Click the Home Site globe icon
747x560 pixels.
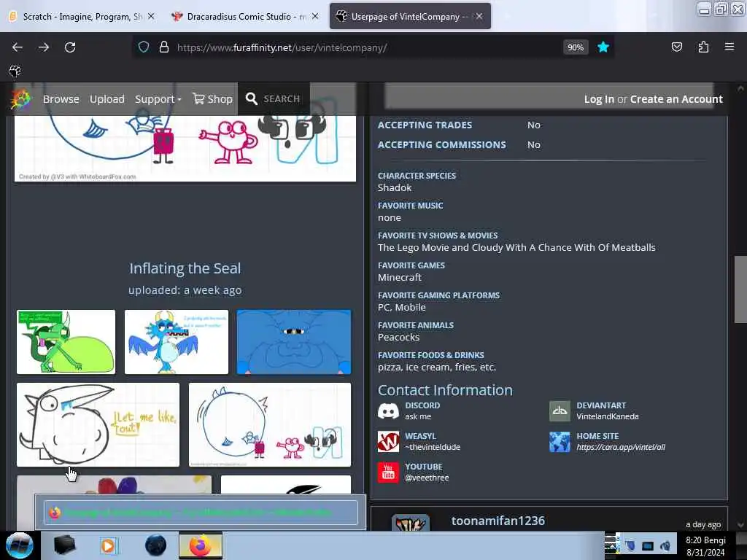tap(560, 441)
